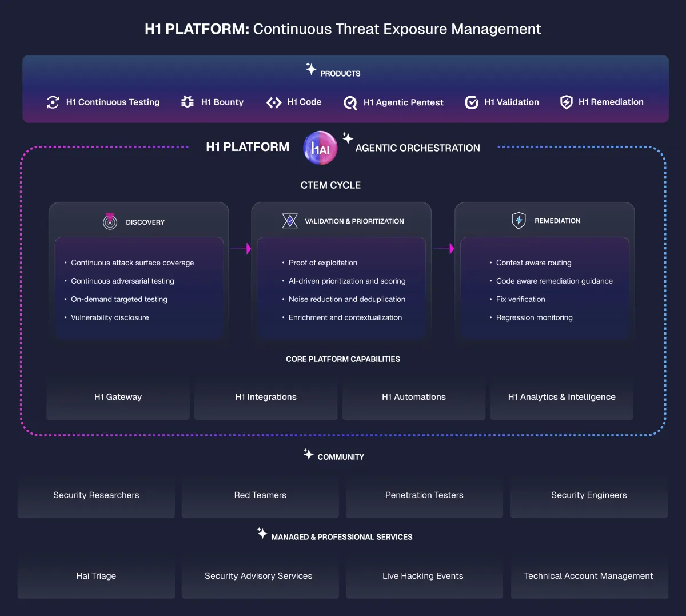Click 'Code aware remediation guidance' bullet
This screenshot has height=616, width=686.
click(555, 281)
